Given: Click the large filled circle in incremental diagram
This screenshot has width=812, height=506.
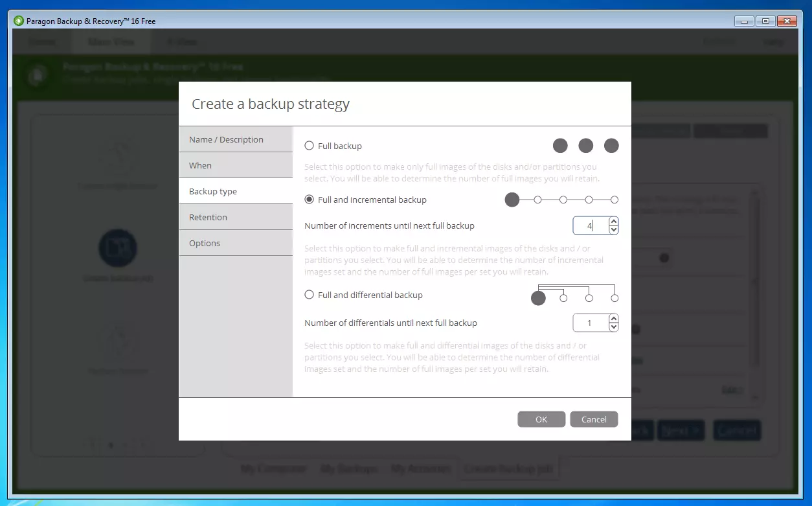Looking at the screenshot, I should pyautogui.click(x=512, y=200).
